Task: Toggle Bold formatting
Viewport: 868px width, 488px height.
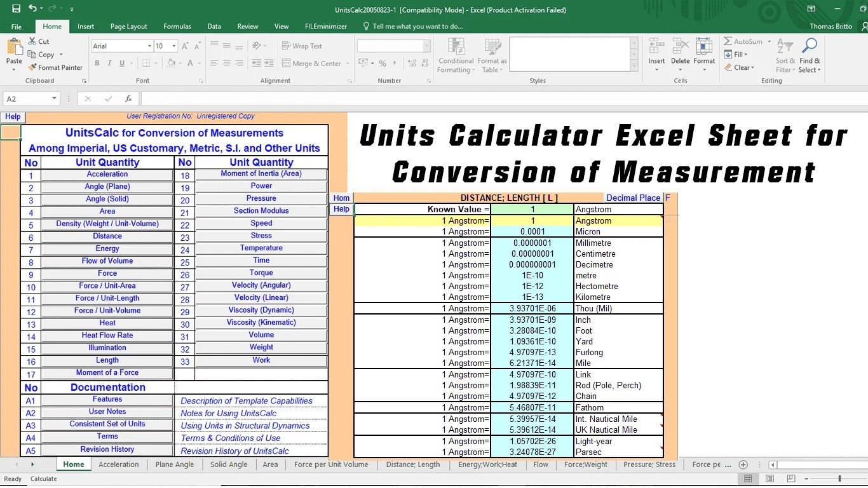Action: (x=97, y=64)
